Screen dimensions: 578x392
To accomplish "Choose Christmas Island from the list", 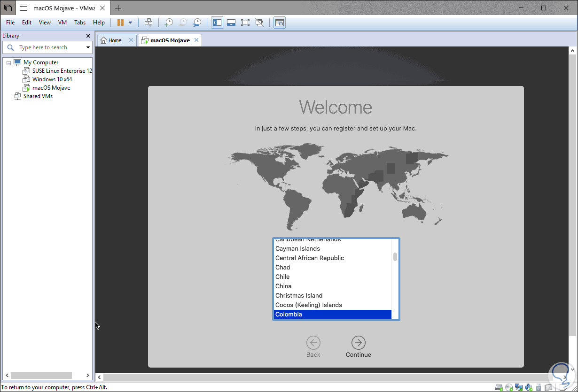I will pyautogui.click(x=332, y=295).
